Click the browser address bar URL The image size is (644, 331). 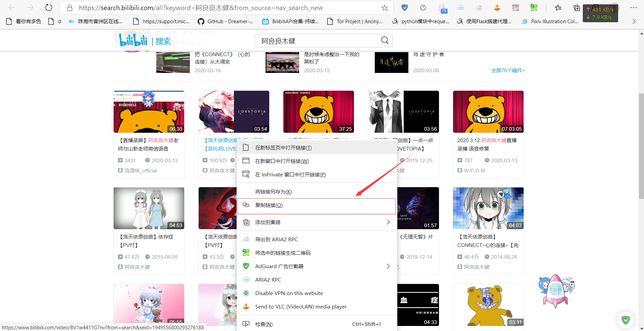pos(201,8)
